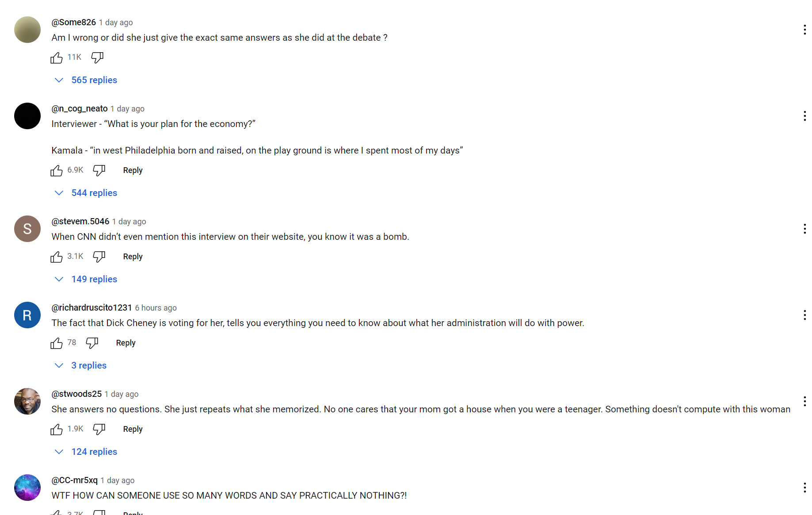Reply to @n_cog_neato's comment
812x515 pixels.
click(x=133, y=170)
